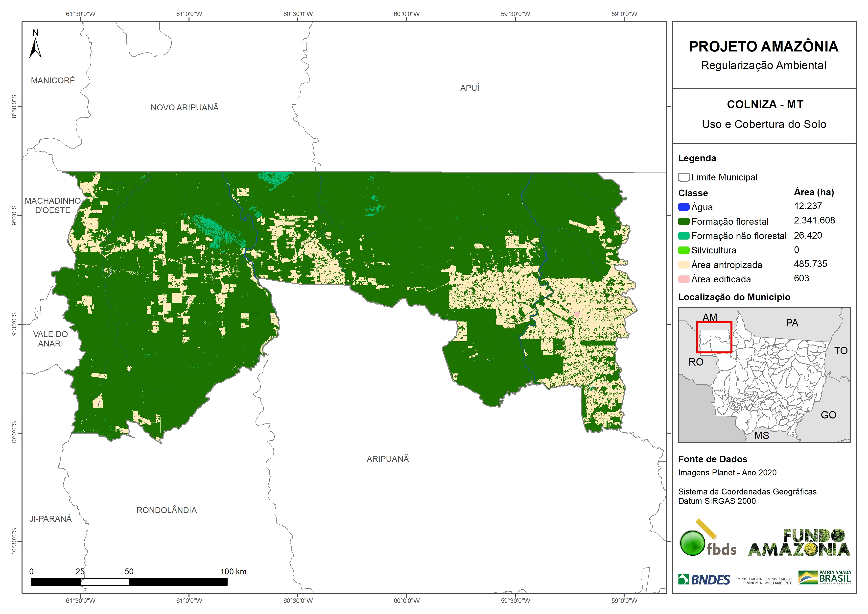Click the north arrow compass icon
Screen dimensions: 868x614
click(x=35, y=48)
